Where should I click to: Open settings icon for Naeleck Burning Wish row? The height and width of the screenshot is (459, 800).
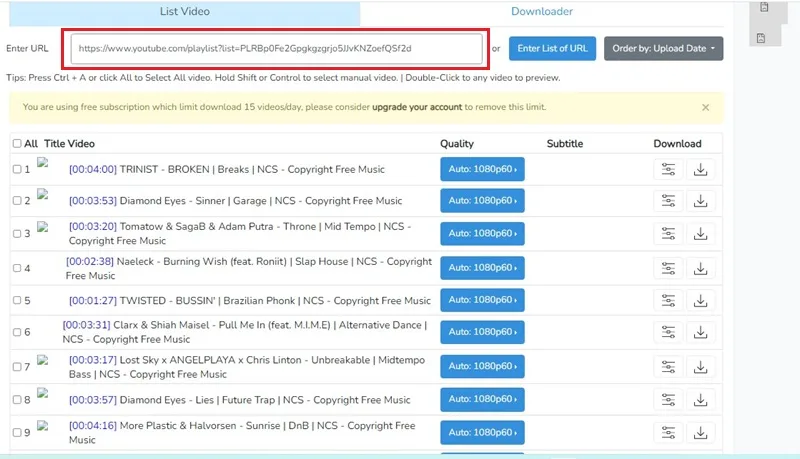668,268
